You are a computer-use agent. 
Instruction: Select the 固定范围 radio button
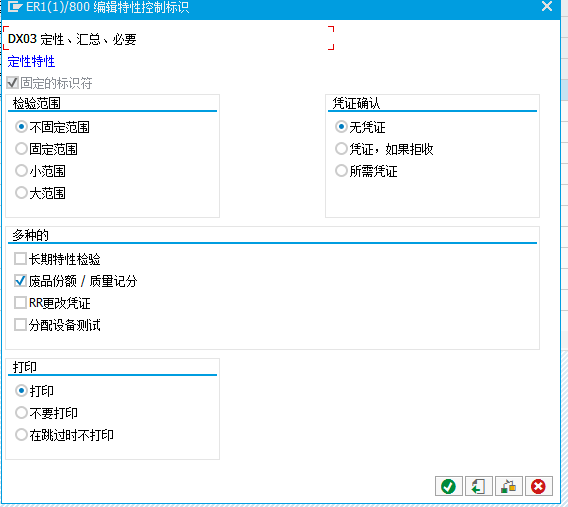(x=21, y=149)
